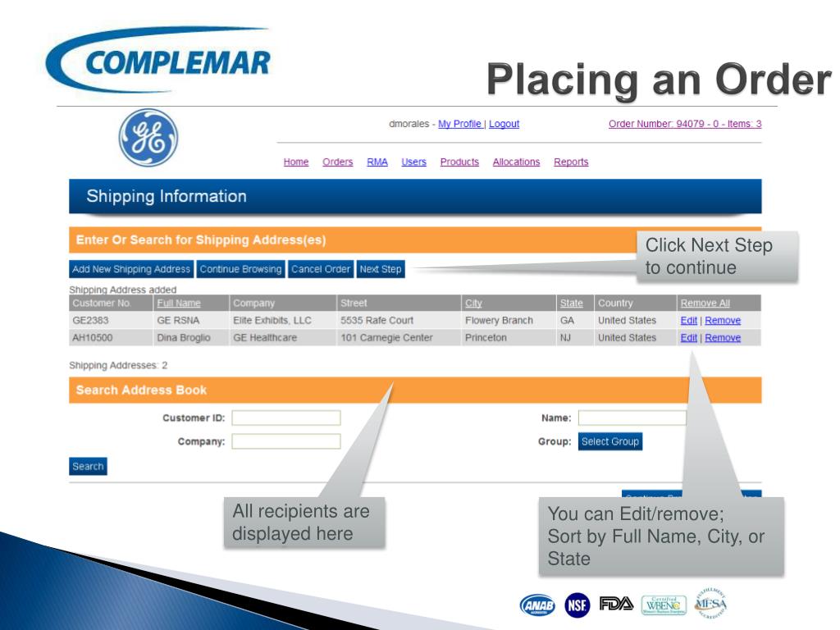Open Order Number 94079 link
The width and height of the screenshot is (840, 630).
pyautogui.click(x=685, y=124)
